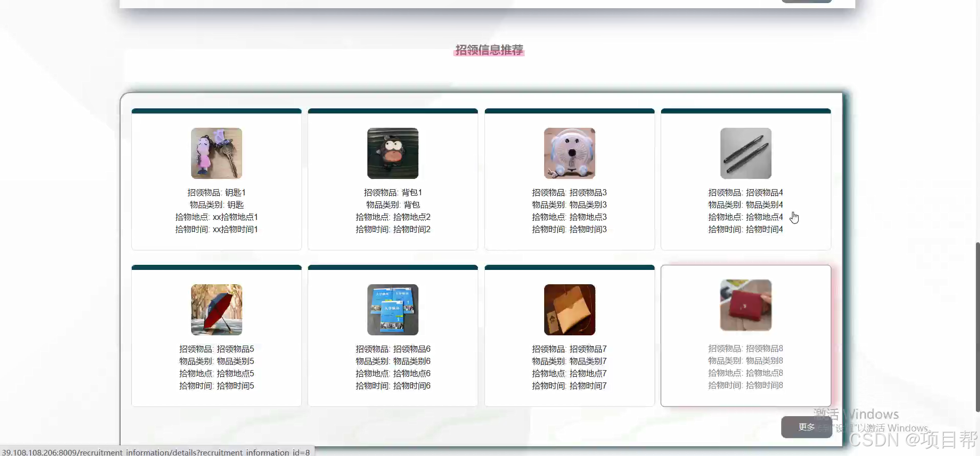This screenshot has width=980, height=456.
Task: Open the black backpack item thumbnail
Action: [x=393, y=153]
